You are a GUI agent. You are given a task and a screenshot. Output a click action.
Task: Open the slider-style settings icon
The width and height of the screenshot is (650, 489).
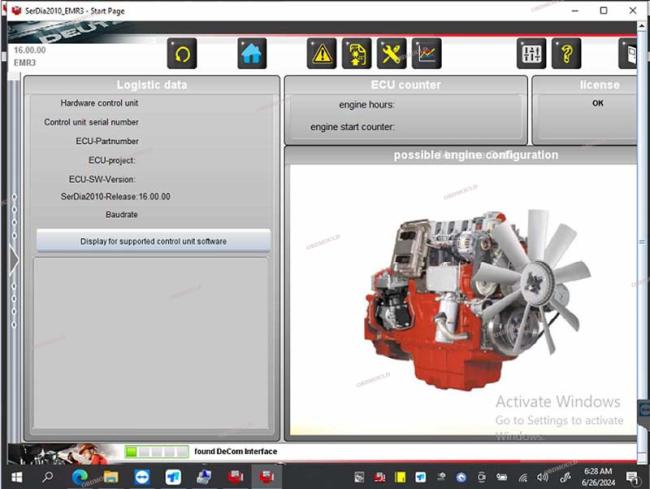(531, 53)
